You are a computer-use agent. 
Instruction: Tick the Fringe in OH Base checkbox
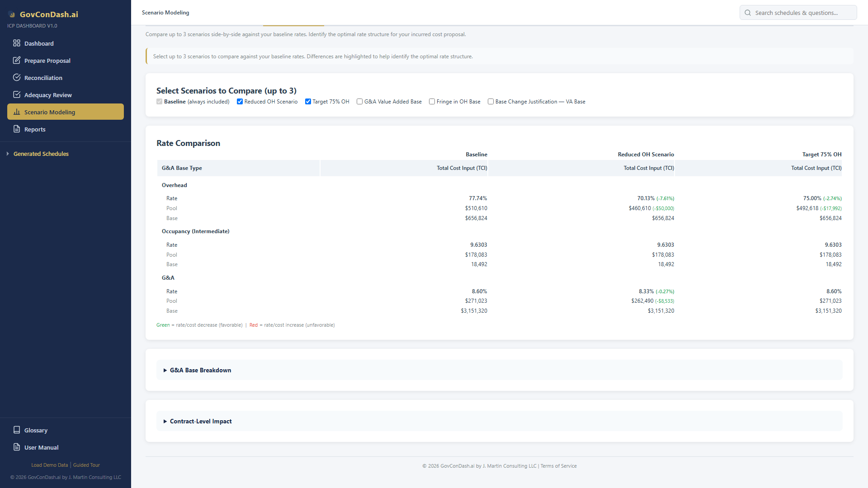coord(432,102)
